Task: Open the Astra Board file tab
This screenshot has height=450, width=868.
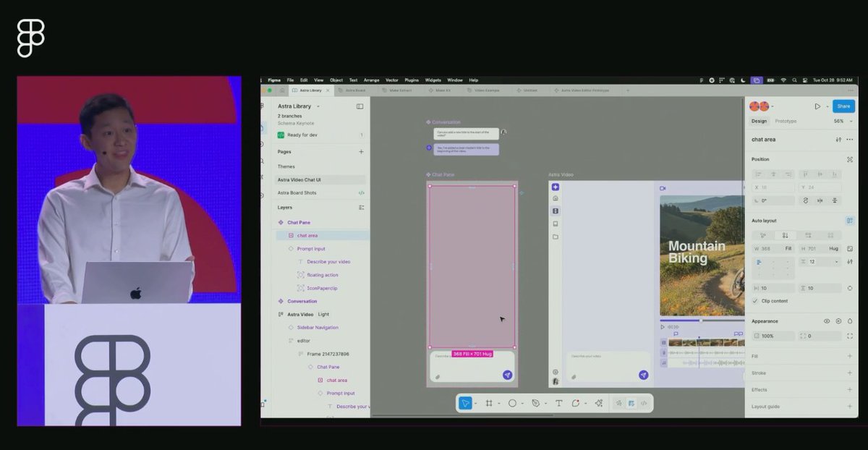Action: click(355, 90)
